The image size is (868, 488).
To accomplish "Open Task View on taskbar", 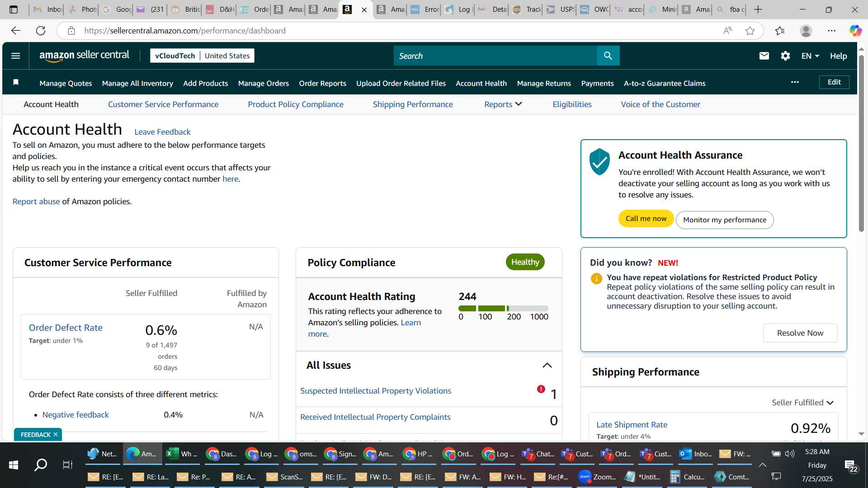I will click(x=67, y=465).
